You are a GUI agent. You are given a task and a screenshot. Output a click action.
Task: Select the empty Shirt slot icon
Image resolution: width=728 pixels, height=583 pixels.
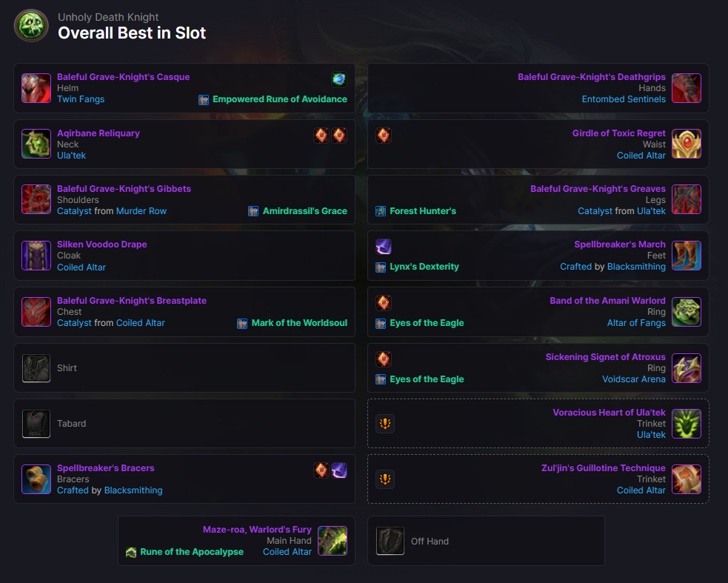[36, 368]
